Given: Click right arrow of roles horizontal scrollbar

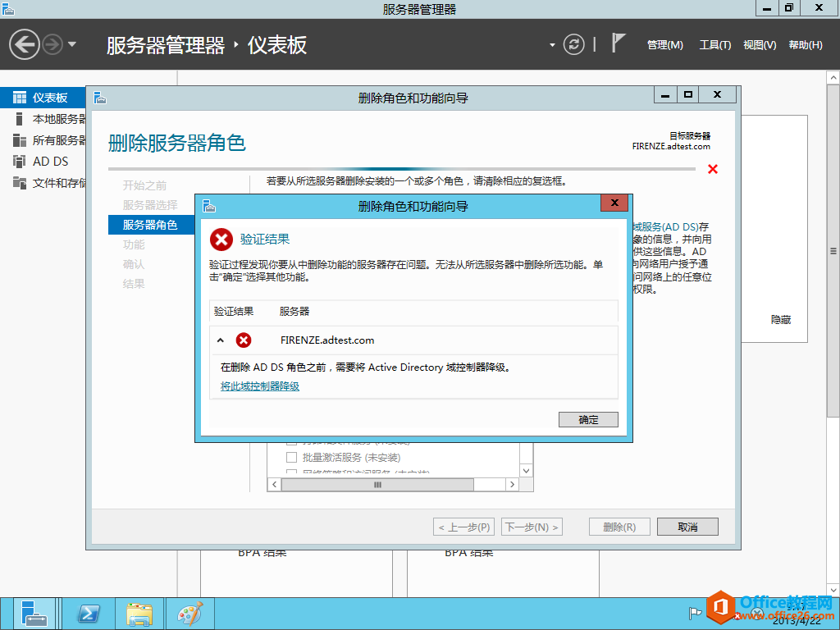Looking at the screenshot, I should [512, 484].
